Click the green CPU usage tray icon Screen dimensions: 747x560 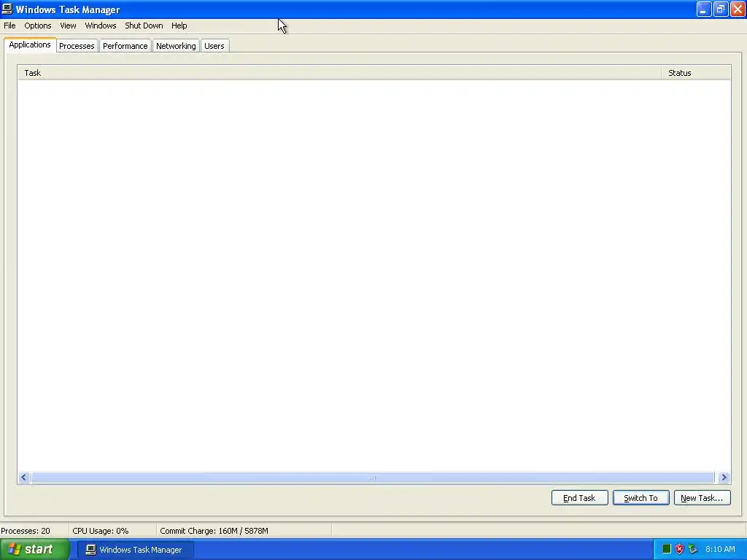(x=667, y=549)
